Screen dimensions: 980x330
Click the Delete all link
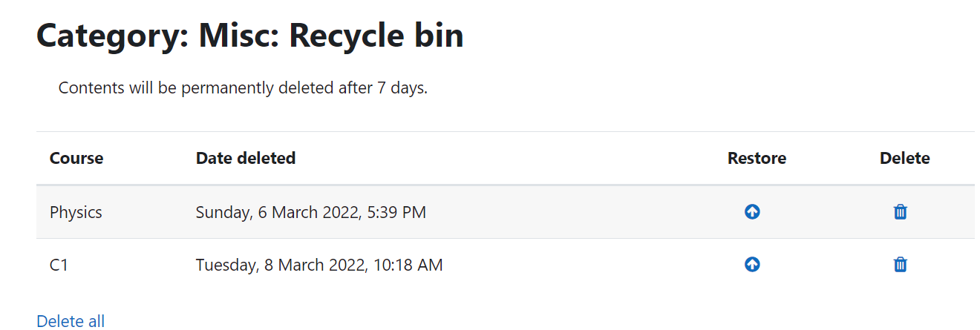[71, 321]
